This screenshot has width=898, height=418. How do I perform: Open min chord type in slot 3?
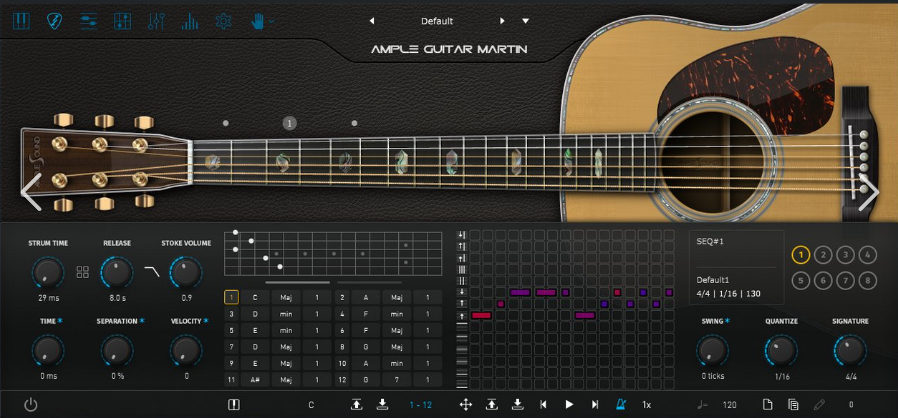(286, 314)
